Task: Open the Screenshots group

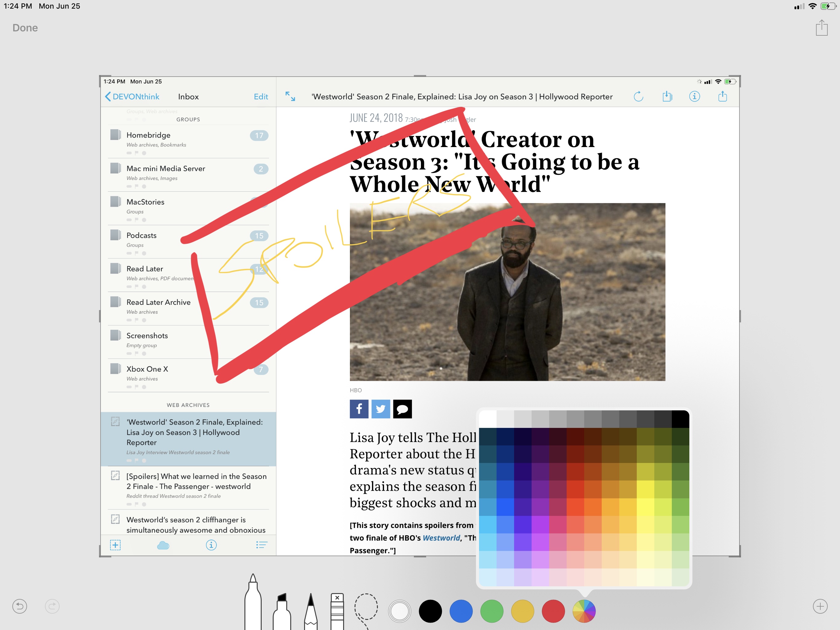Action: click(x=188, y=342)
